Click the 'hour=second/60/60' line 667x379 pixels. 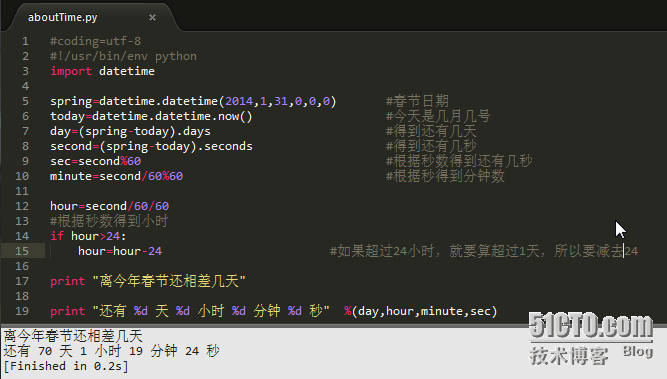coord(109,206)
